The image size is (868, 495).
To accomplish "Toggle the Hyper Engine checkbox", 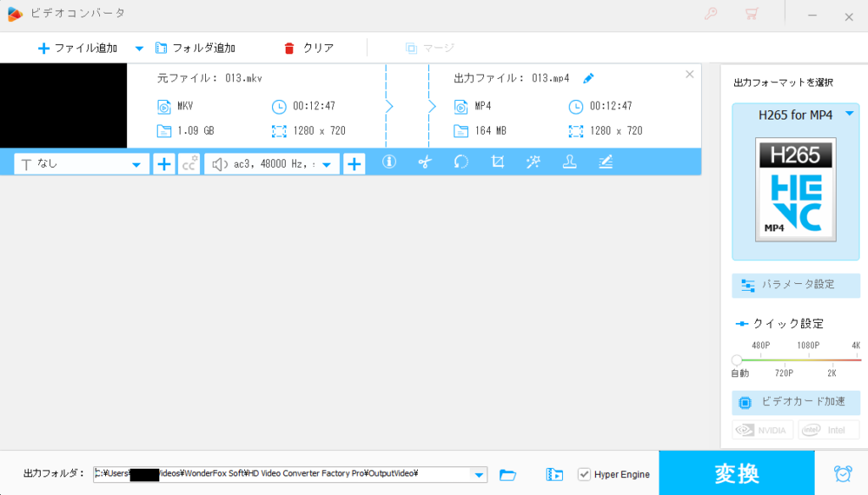I will (584, 475).
